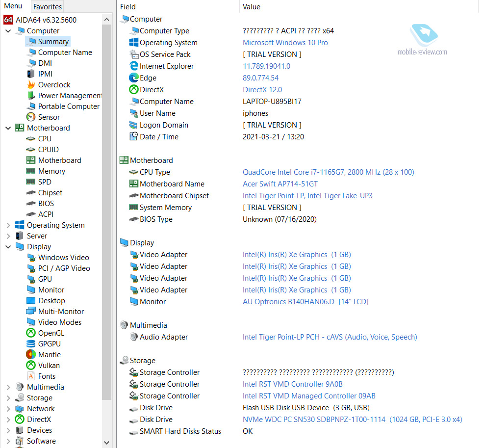
Task: Switch to the Favorites tab
Action: click(x=48, y=6)
